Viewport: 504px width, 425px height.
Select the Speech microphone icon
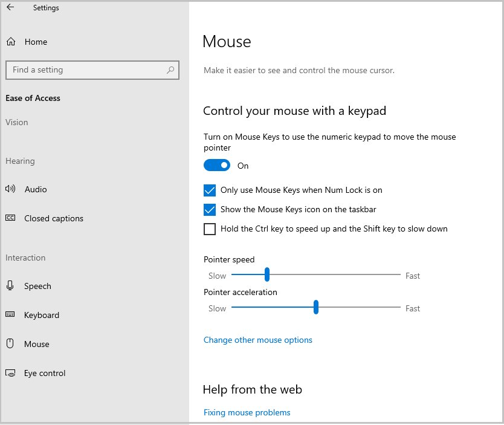pos(10,285)
